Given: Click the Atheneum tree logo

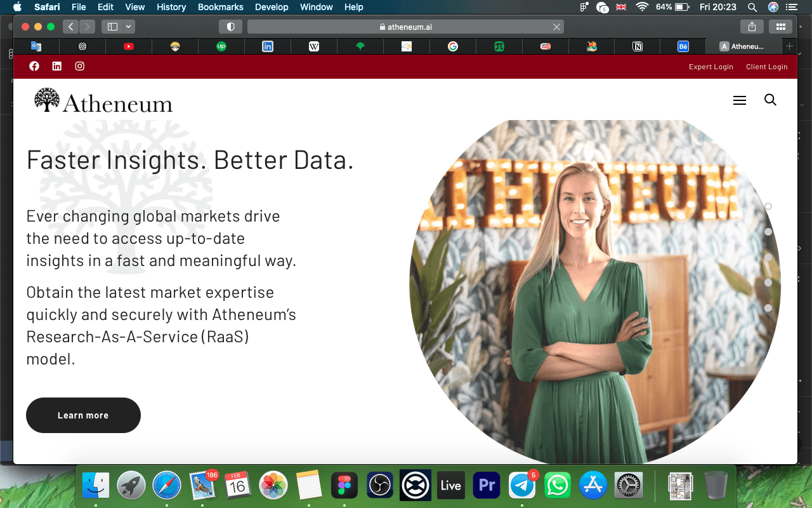Looking at the screenshot, I should [x=103, y=101].
